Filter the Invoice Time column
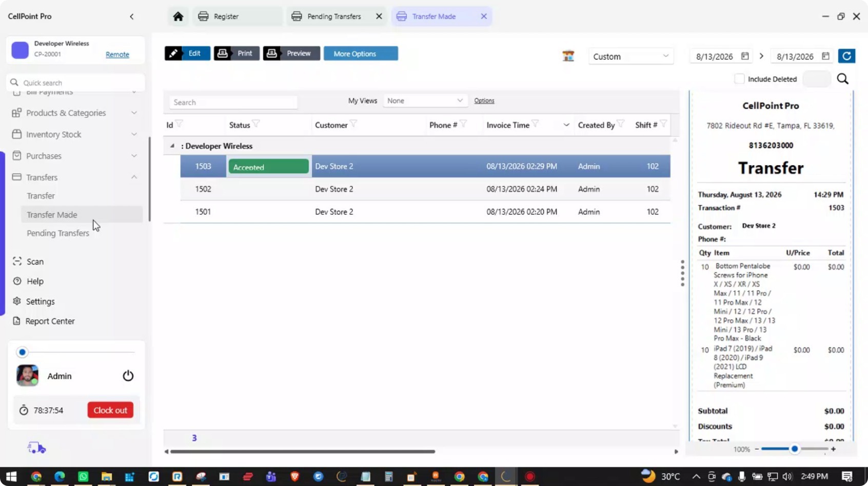 tap(535, 124)
